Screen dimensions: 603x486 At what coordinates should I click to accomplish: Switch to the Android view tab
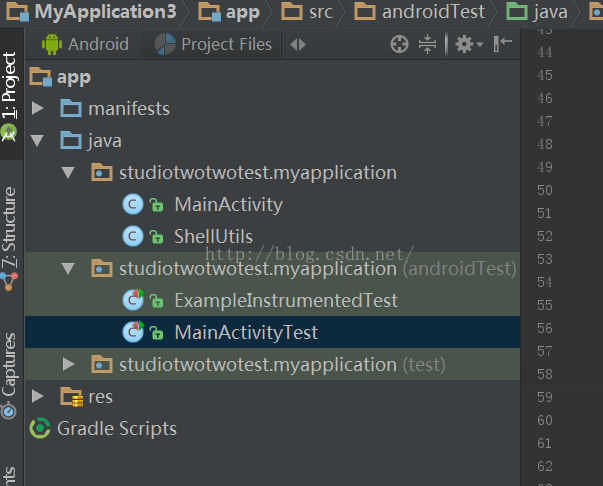pyautogui.click(x=86, y=44)
